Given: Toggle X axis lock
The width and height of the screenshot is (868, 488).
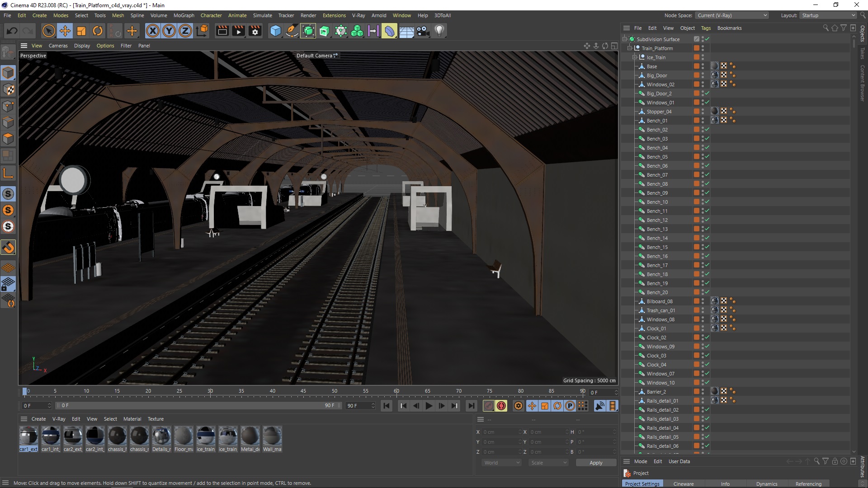Looking at the screenshot, I should (x=153, y=31).
